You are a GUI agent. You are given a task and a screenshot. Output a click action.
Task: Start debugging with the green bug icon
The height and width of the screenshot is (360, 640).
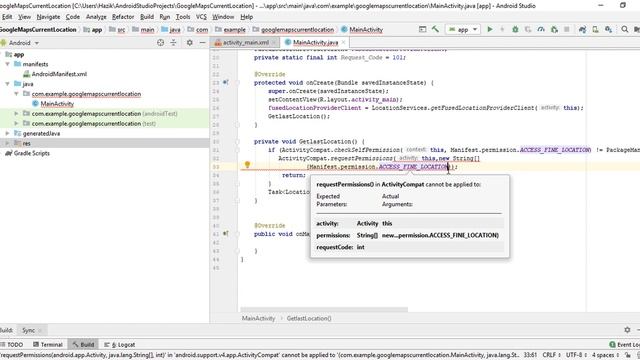(515, 29)
